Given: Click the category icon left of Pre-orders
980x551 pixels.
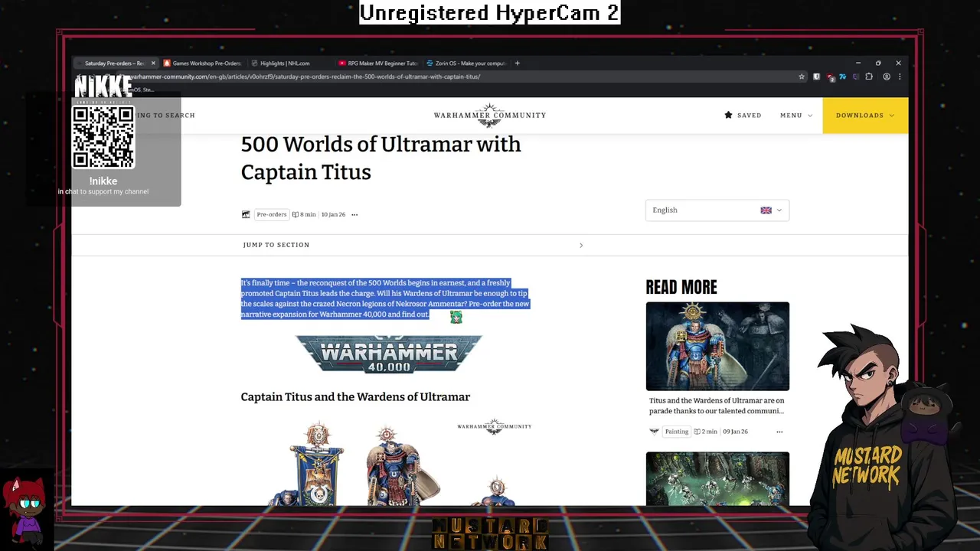Looking at the screenshot, I should point(246,214).
